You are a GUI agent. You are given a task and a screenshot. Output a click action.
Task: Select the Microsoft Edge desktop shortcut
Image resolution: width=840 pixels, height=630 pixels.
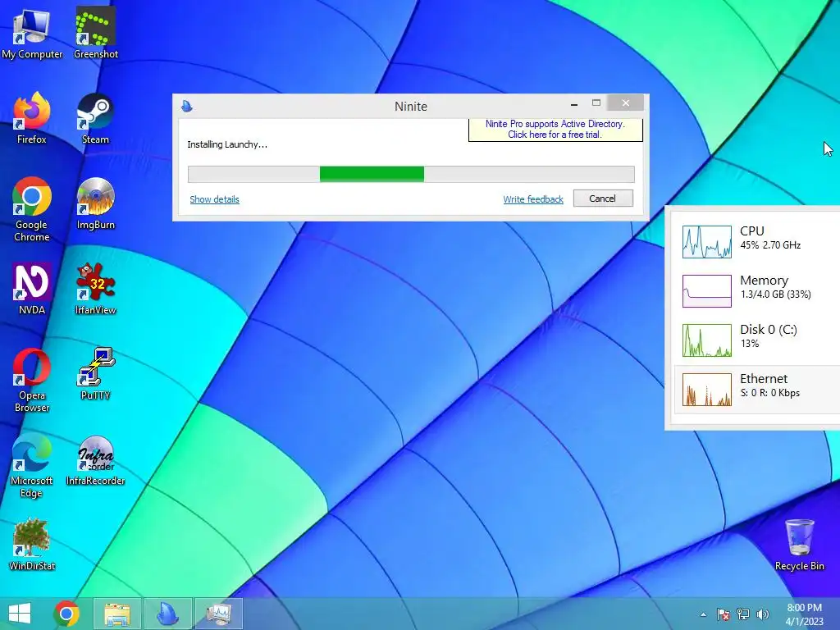click(x=32, y=466)
